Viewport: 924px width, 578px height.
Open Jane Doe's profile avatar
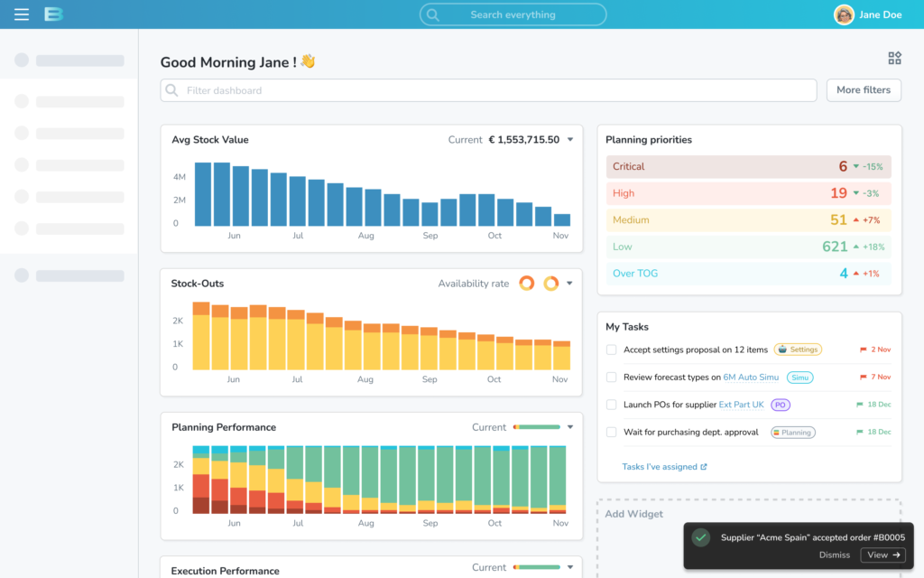844,14
